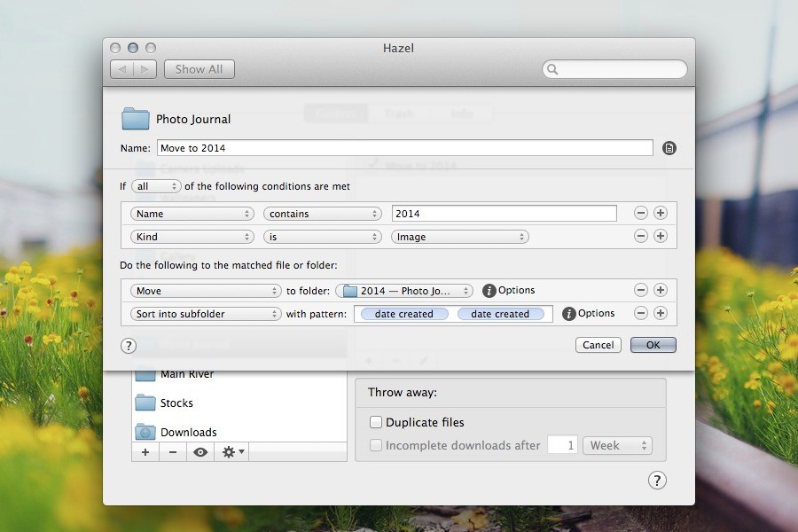Click OK to save the rule
The height and width of the screenshot is (532, 798).
click(653, 345)
